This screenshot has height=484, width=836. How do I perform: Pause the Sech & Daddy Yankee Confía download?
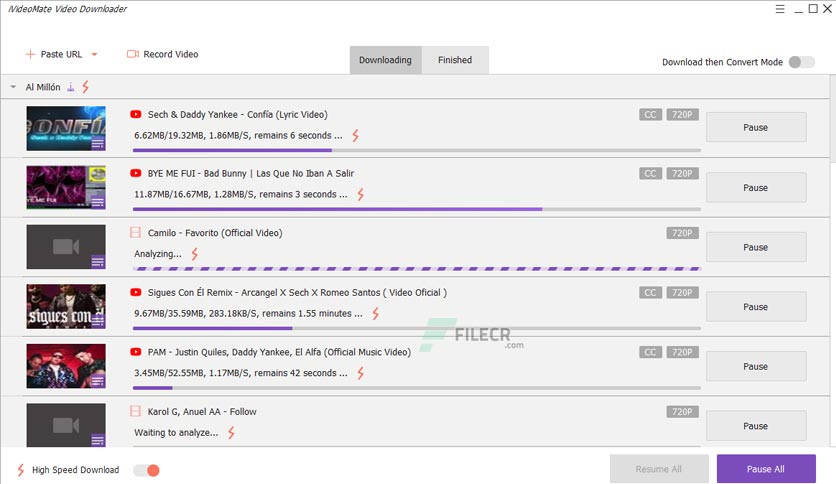pos(756,127)
